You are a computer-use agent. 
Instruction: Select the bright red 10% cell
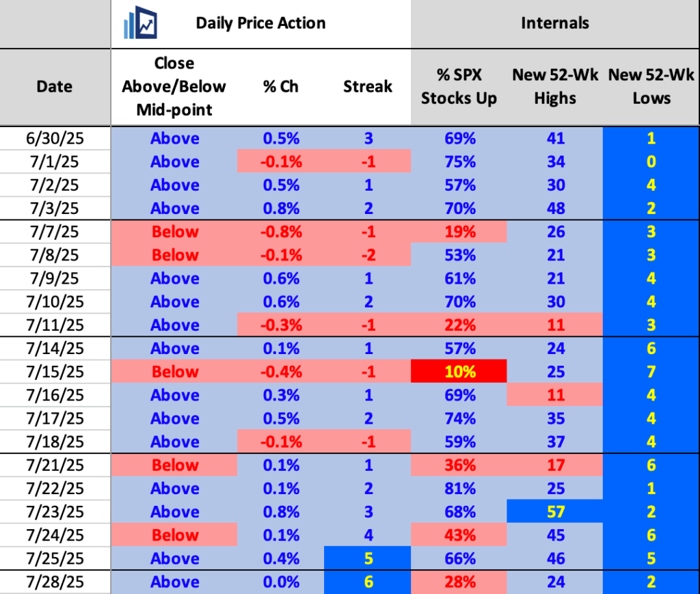(x=459, y=372)
